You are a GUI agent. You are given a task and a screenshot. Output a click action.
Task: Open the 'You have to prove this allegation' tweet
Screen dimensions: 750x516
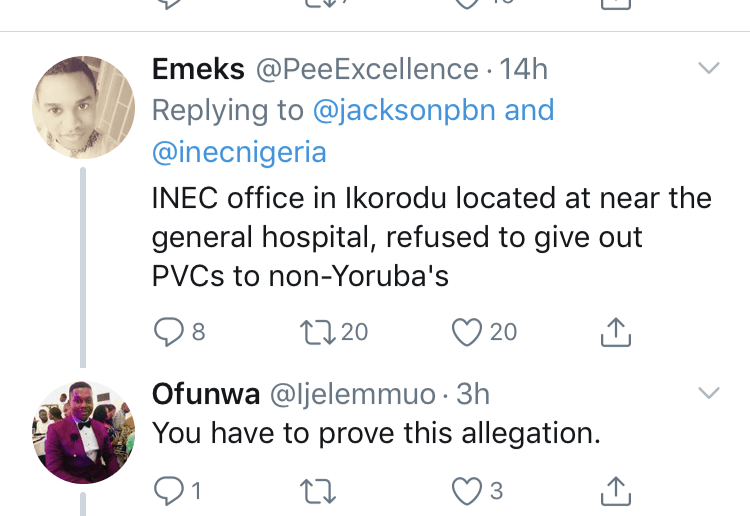coord(376,433)
